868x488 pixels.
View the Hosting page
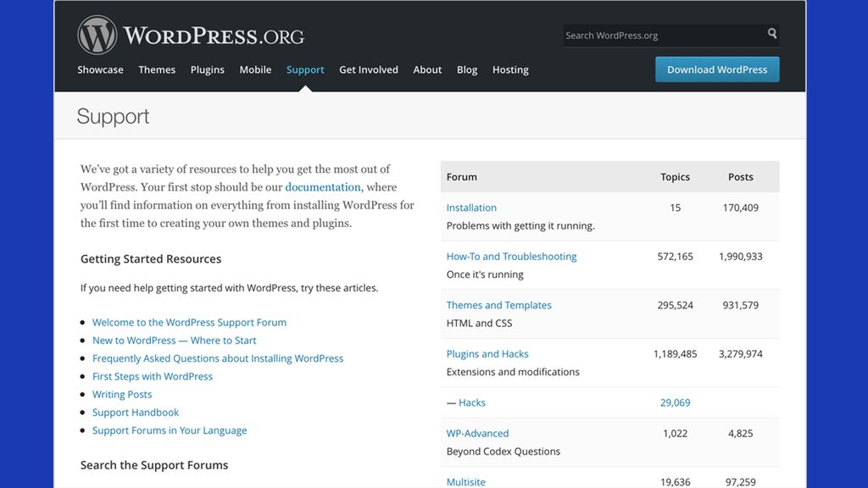pos(510,69)
